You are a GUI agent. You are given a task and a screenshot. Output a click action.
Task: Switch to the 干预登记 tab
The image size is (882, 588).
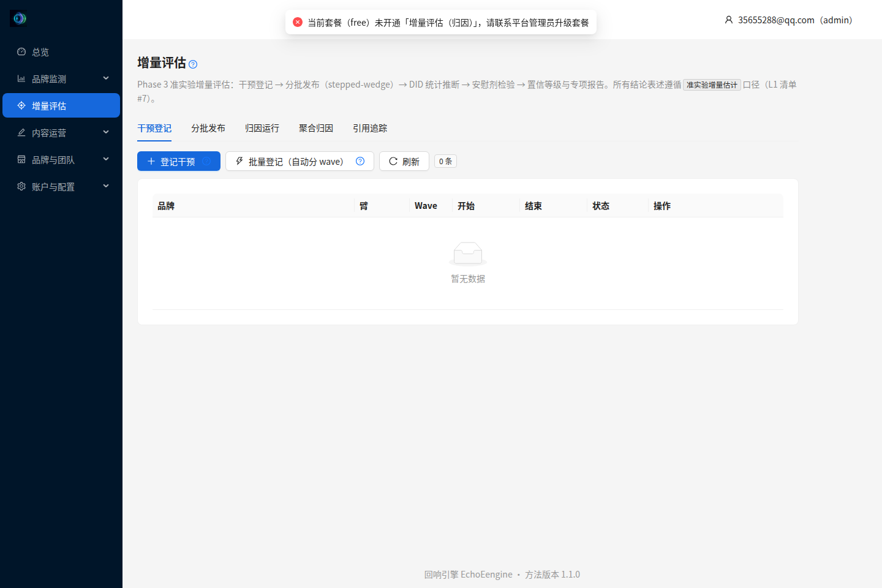pos(154,128)
